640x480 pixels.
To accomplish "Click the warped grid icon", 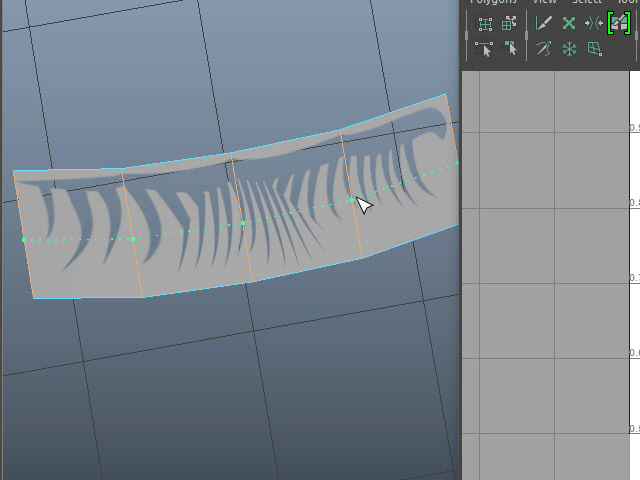I will point(594,48).
